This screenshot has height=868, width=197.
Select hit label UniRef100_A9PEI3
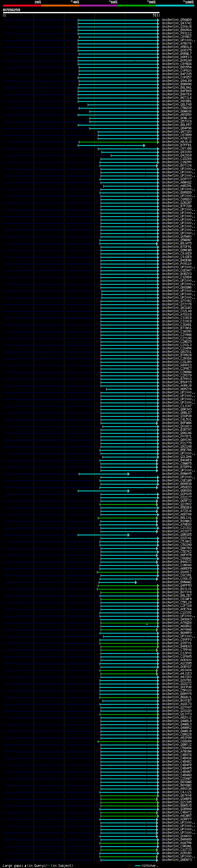pos(177,57)
